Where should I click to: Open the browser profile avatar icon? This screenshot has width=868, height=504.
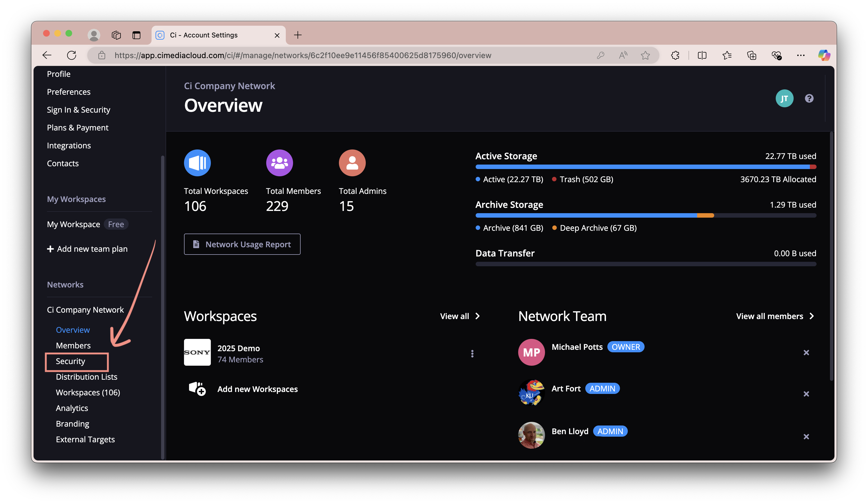tap(94, 35)
